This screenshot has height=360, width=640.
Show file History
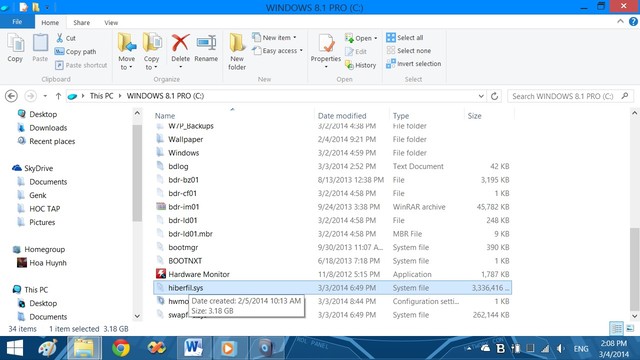(x=360, y=65)
